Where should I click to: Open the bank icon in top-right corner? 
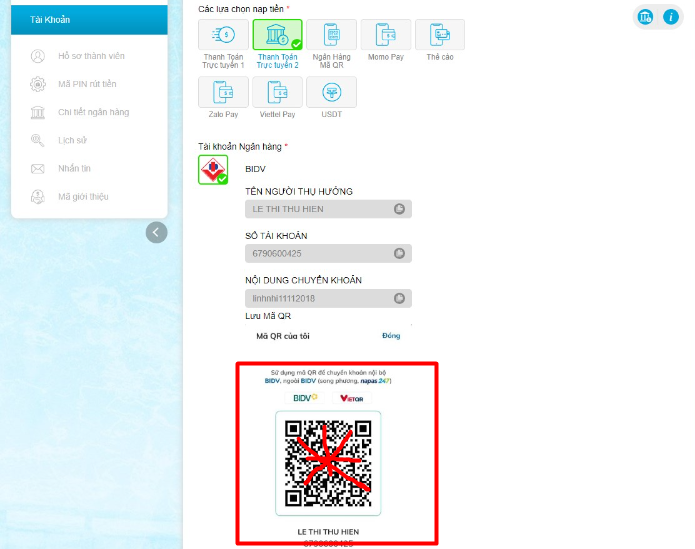tap(645, 17)
